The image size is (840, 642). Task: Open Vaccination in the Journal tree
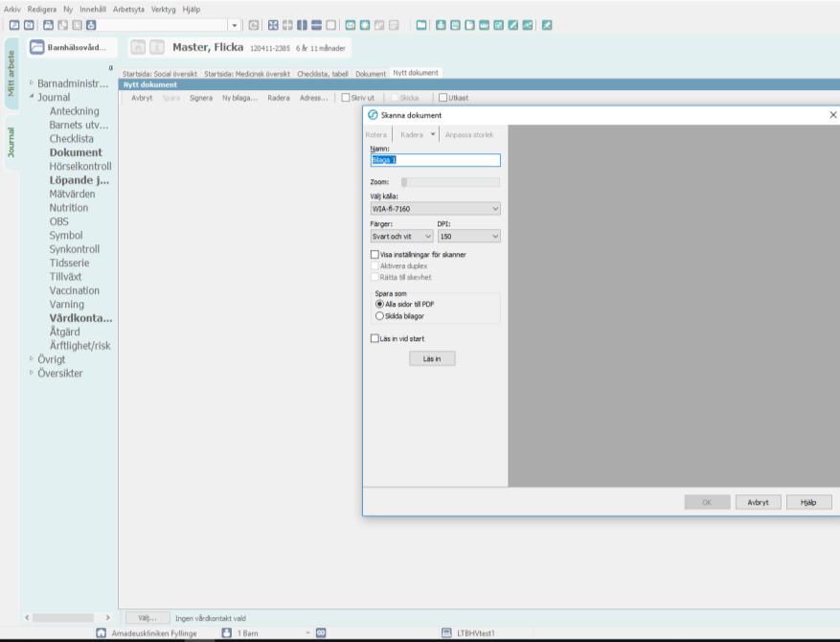click(75, 290)
